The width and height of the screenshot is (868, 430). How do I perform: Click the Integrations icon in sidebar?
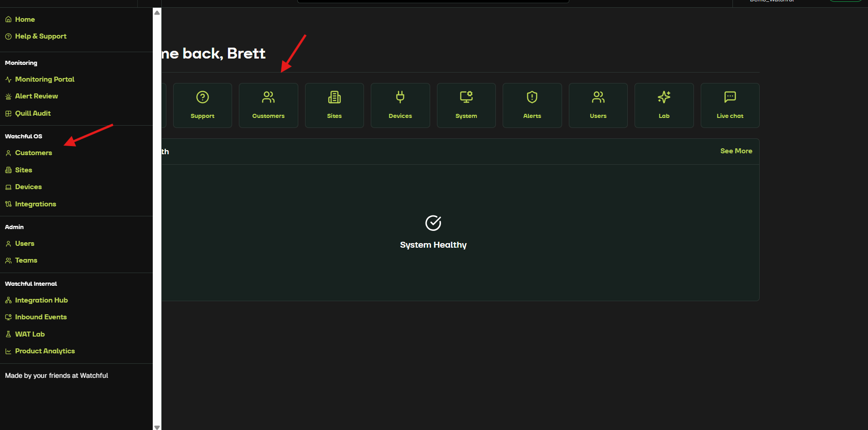pyautogui.click(x=8, y=204)
